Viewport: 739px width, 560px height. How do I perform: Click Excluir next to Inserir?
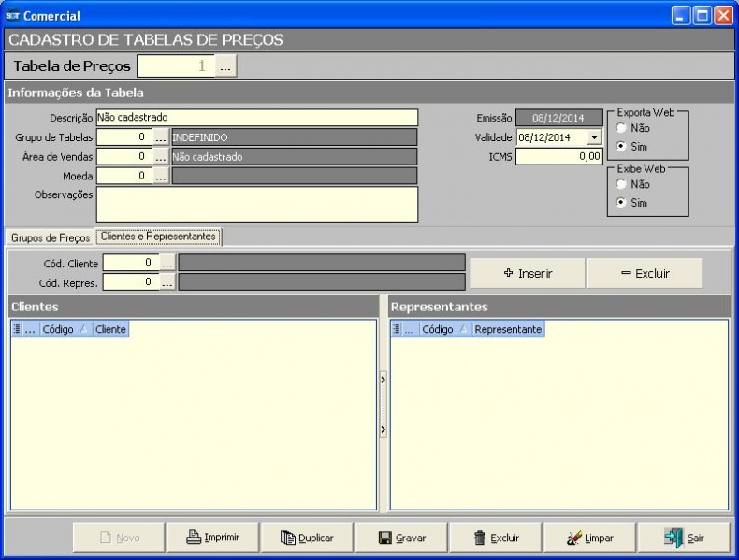[x=645, y=273]
